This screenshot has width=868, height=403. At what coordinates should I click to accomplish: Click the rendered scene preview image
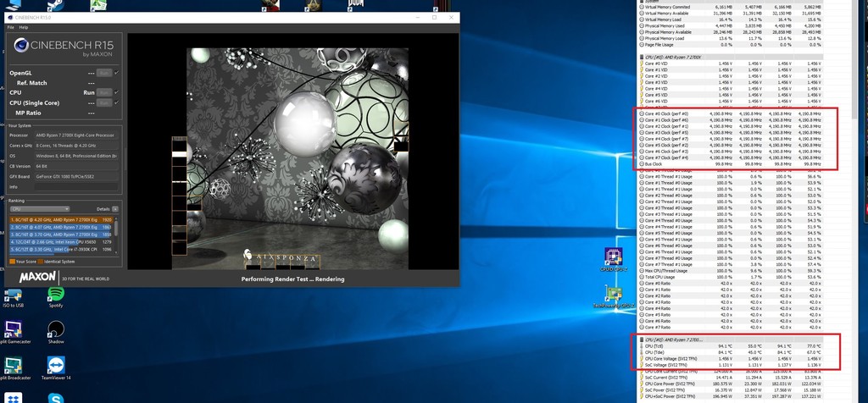(298, 158)
